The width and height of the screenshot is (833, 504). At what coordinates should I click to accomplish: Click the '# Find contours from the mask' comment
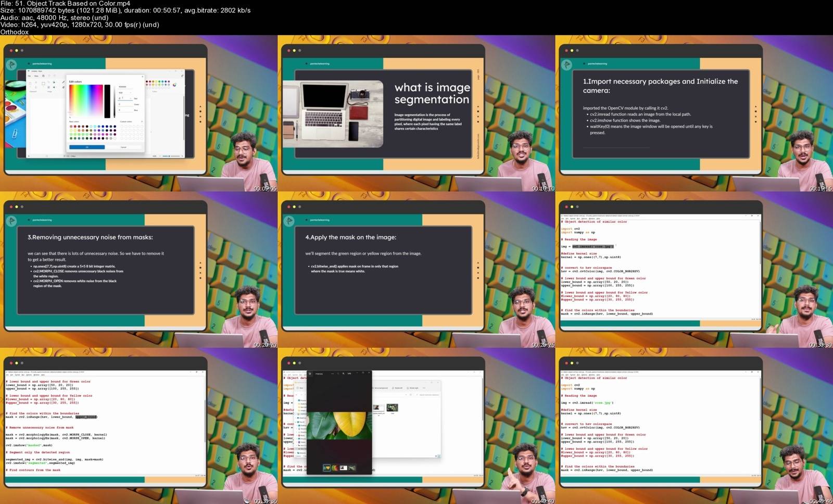click(x=33, y=470)
